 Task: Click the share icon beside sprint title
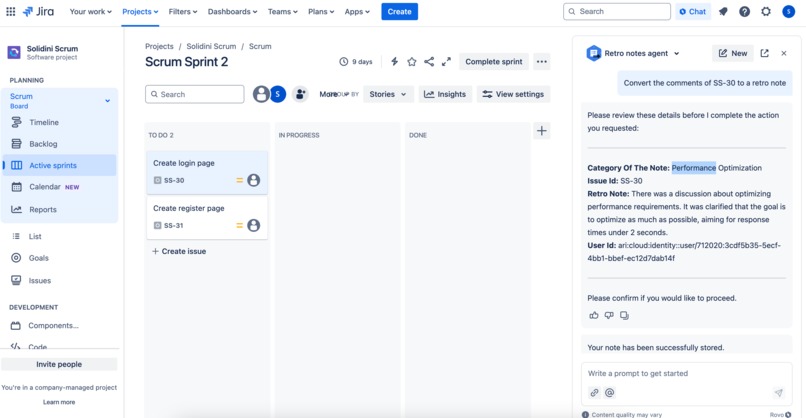click(429, 62)
